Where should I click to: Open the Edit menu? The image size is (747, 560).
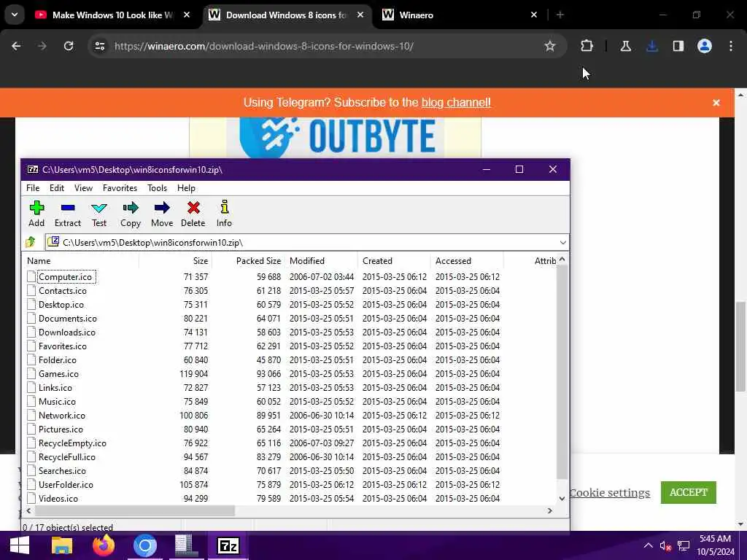coord(57,188)
